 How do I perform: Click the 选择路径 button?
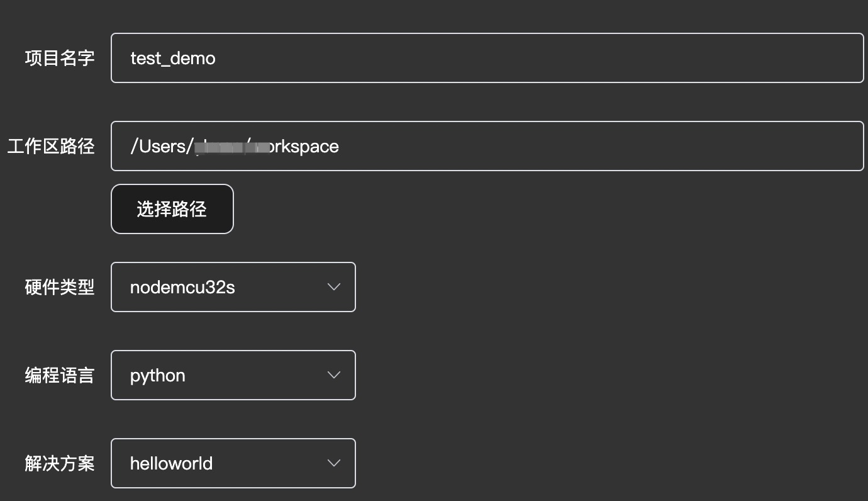[x=172, y=208]
